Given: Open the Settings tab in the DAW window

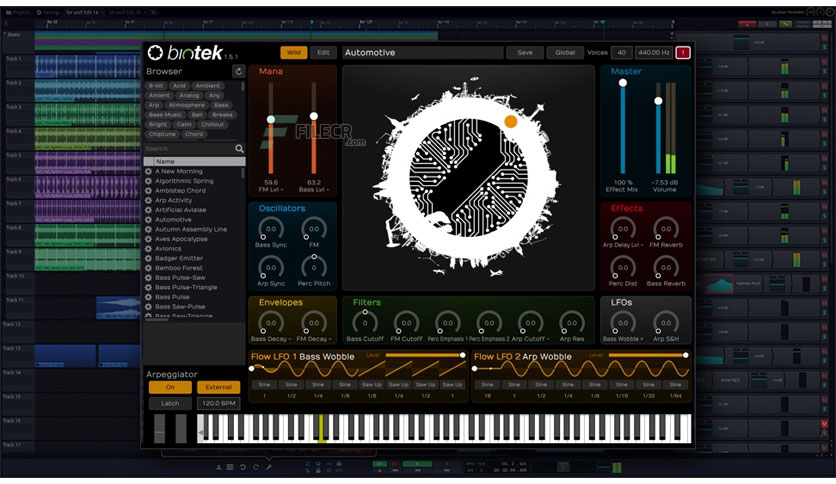Looking at the screenshot, I should pyautogui.click(x=49, y=12).
